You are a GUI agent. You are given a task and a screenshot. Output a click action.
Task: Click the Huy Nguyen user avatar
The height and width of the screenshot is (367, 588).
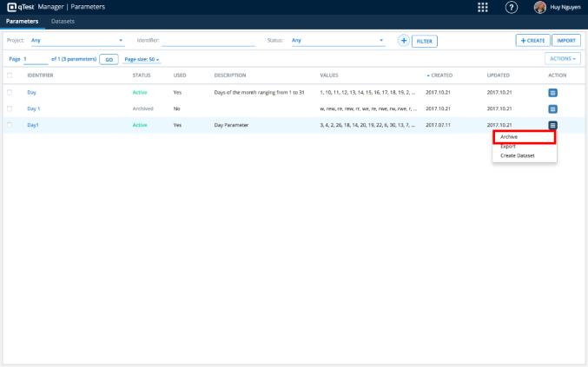(x=539, y=7)
